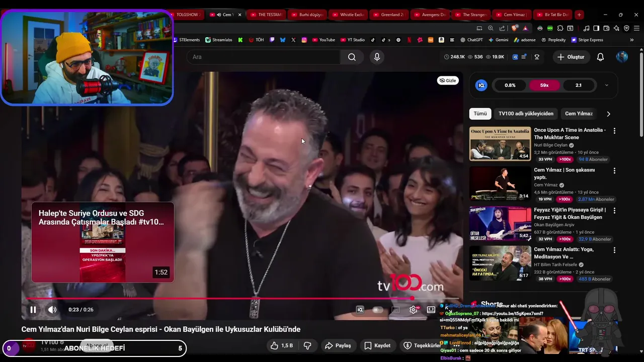Open the Oluştur create menu
Screen dimensions: 644x362
point(571,57)
